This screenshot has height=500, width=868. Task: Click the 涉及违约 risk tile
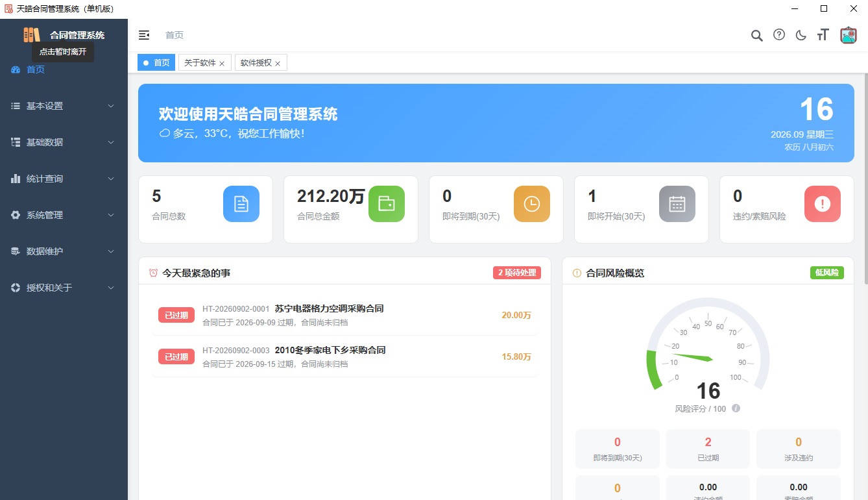799,449
